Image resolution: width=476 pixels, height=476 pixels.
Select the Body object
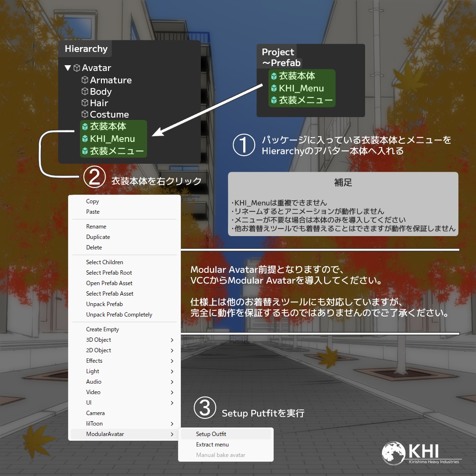(101, 91)
